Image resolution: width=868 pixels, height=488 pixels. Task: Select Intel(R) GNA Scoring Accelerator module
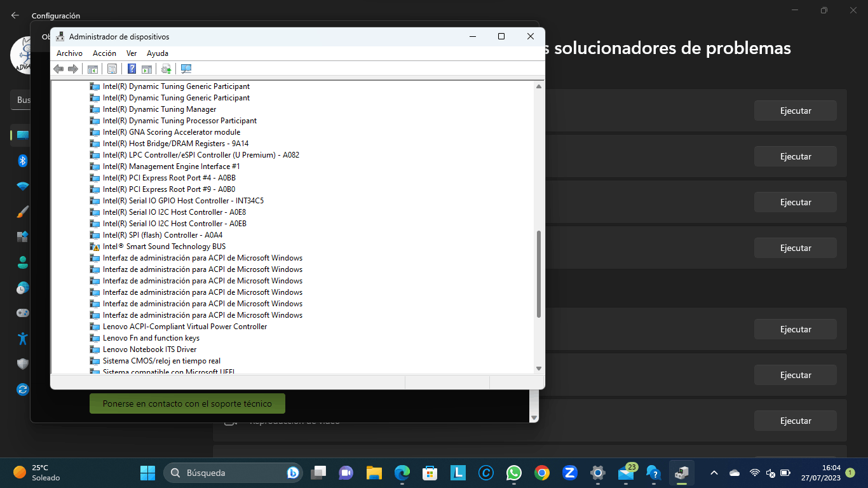point(172,132)
